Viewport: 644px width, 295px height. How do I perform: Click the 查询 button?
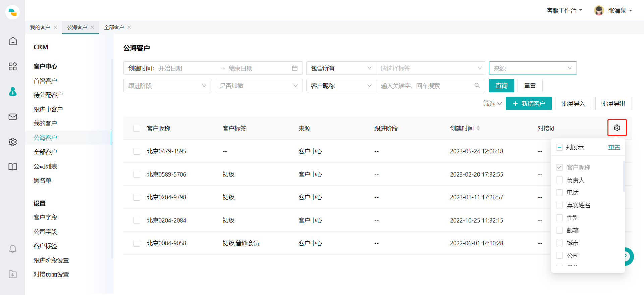pos(501,86)
